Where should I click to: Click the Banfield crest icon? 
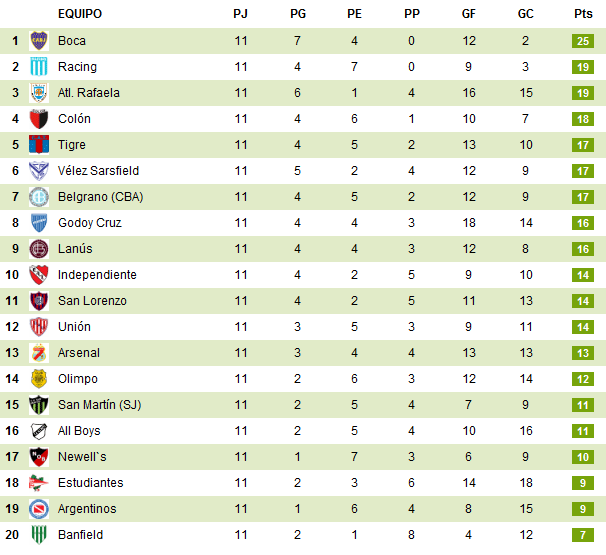[40, 535]
